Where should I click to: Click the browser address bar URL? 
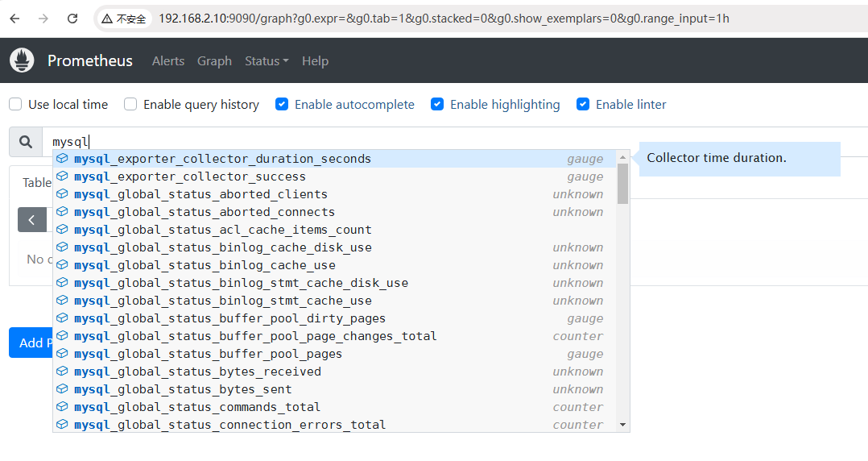point(444,19)
